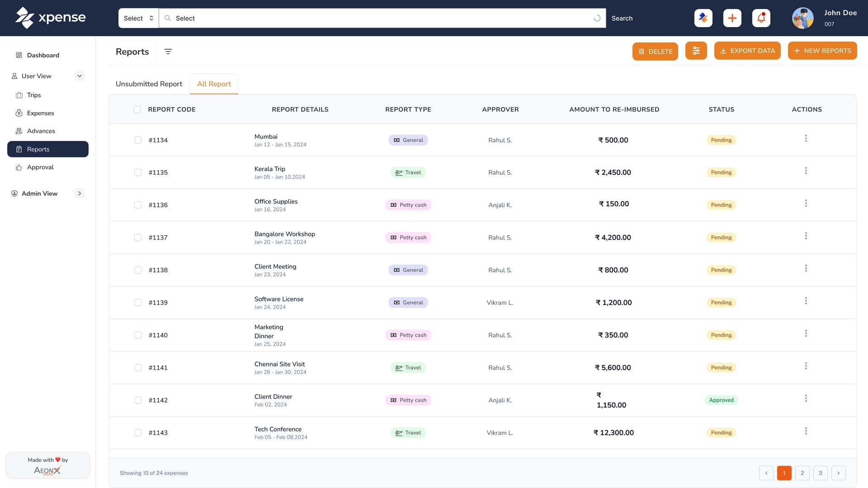
Task: Open John Doe profile avatar
Action: click(803, 18)
